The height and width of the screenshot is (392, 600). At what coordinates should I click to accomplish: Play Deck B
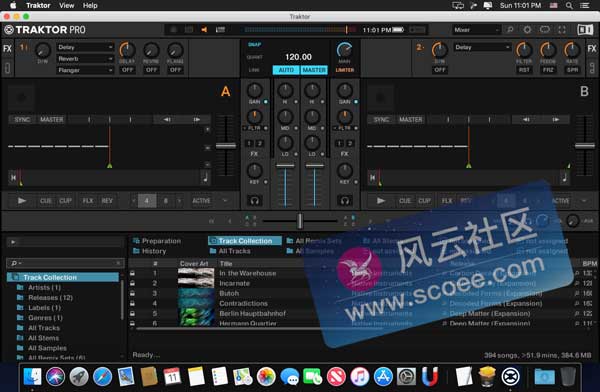click(381, 201)
